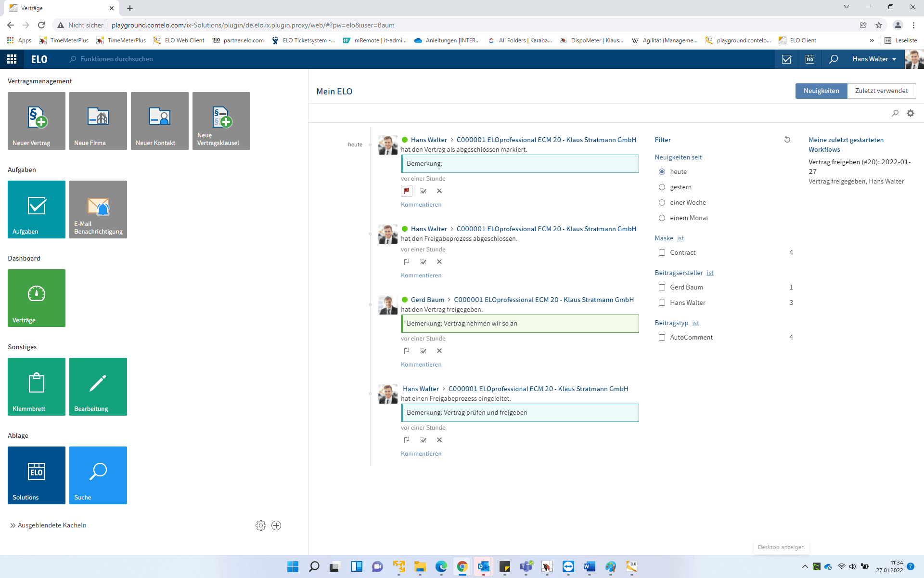Check the Contract mask filter
924x578 pixels.
[x=662, y=253]
